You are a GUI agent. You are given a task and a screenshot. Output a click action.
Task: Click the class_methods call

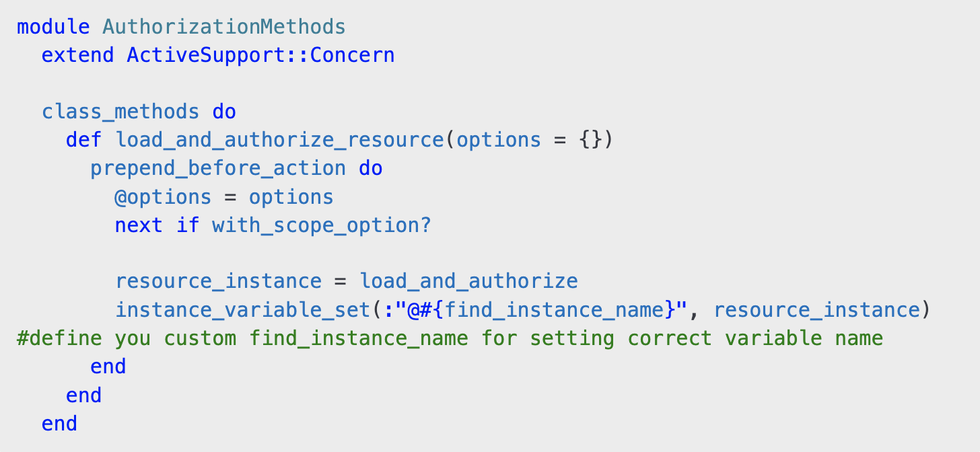120,112
